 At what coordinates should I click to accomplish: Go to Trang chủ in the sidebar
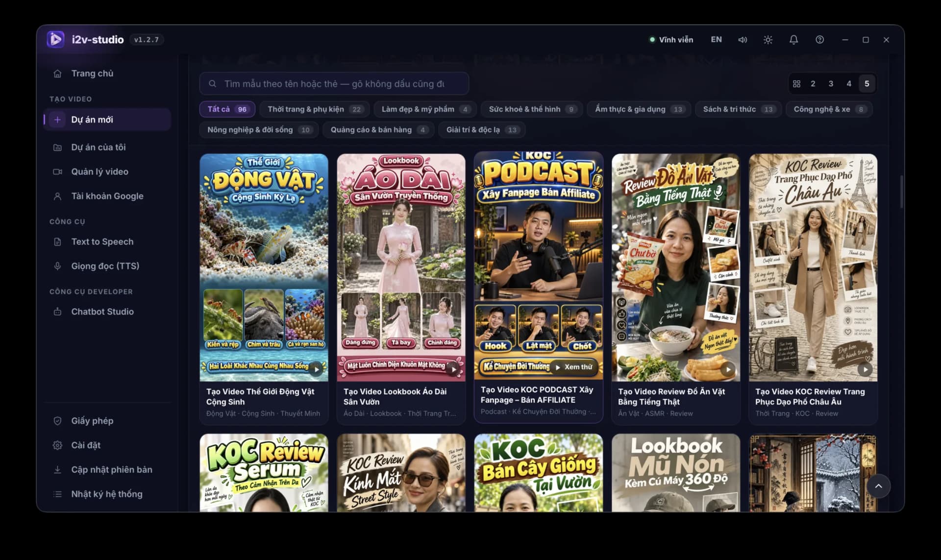point(107,73)
